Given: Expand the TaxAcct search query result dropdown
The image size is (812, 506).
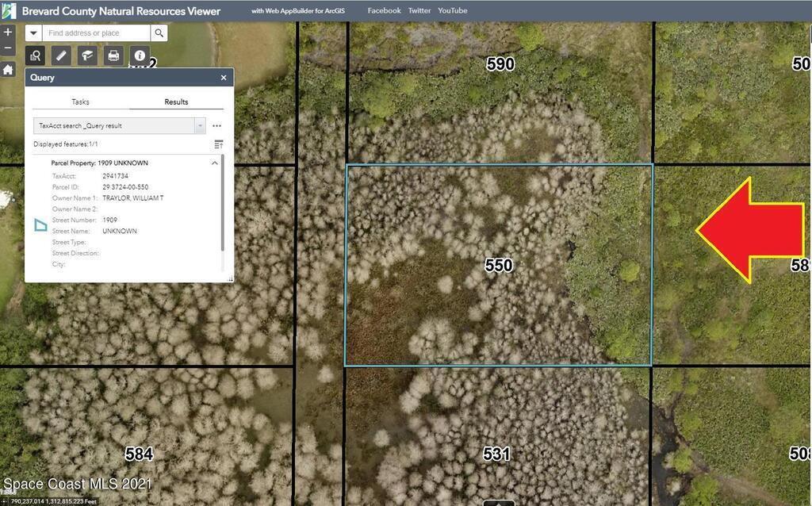Looking at the screenshot, I should click(200, 126).
